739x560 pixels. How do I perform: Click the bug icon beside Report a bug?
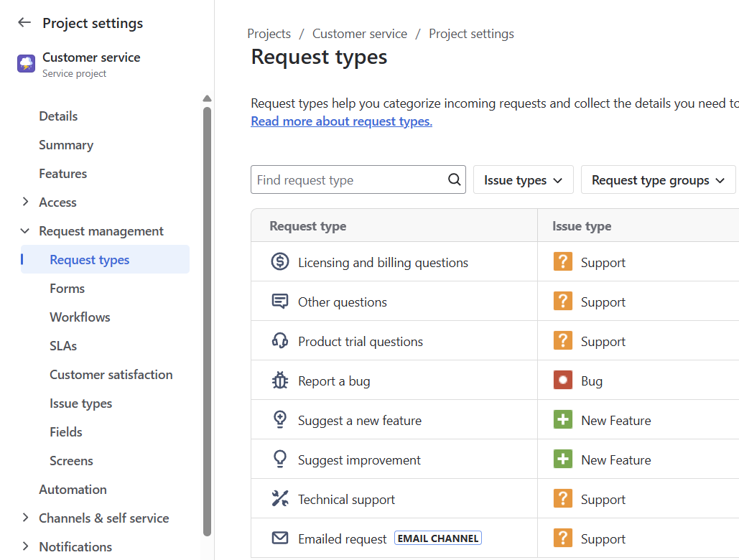pyautogui.click(x=280, y=380)
